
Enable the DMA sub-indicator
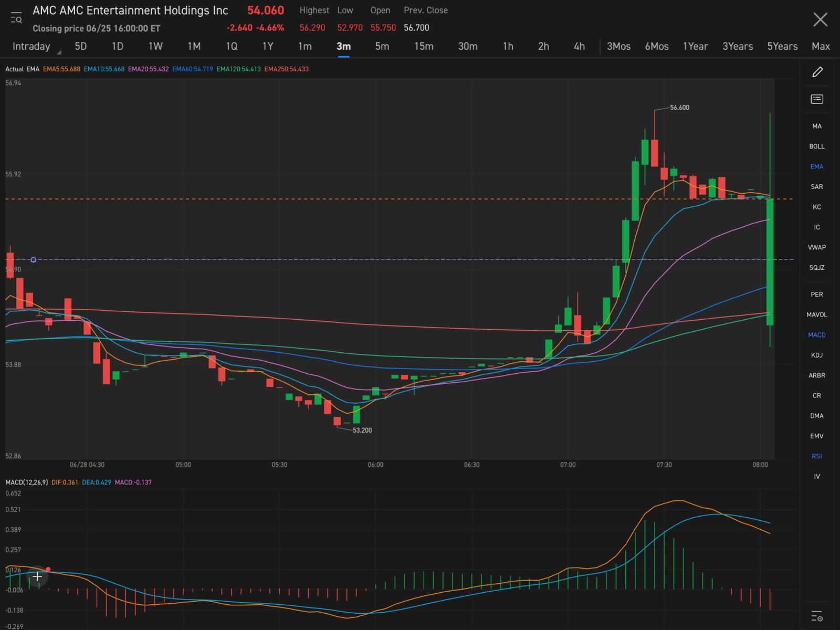(x=817, y=416)
